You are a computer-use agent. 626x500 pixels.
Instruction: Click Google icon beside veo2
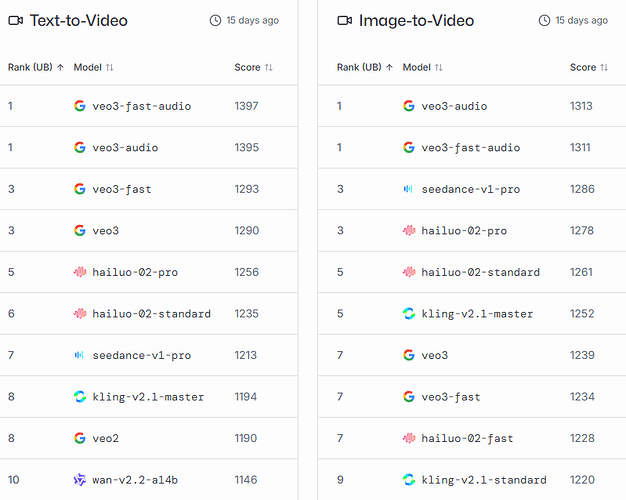80,438
